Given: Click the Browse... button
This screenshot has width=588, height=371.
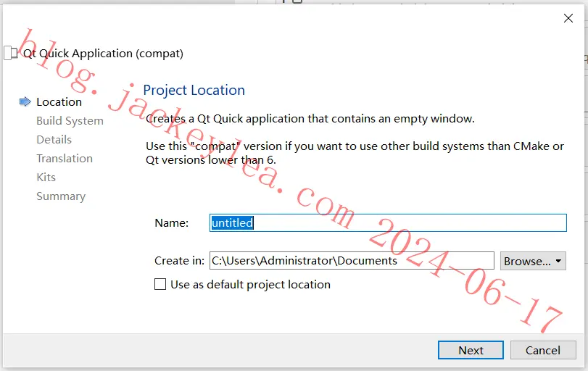Looking at the screenshot, I should [x=533, y=261].
